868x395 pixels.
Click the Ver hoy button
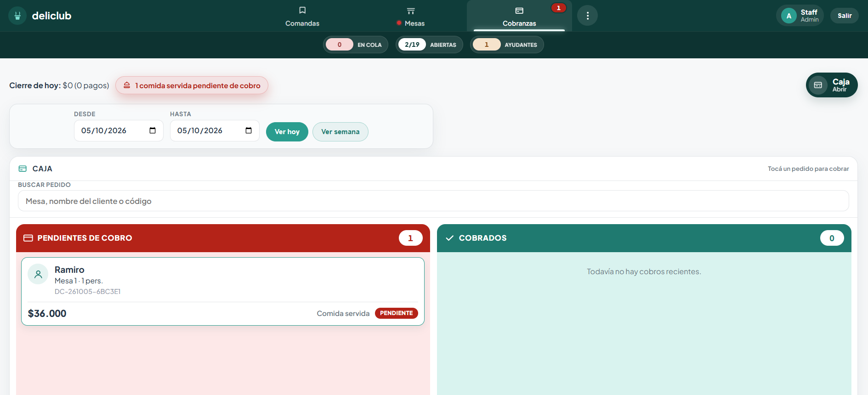[x=287, y=132]
